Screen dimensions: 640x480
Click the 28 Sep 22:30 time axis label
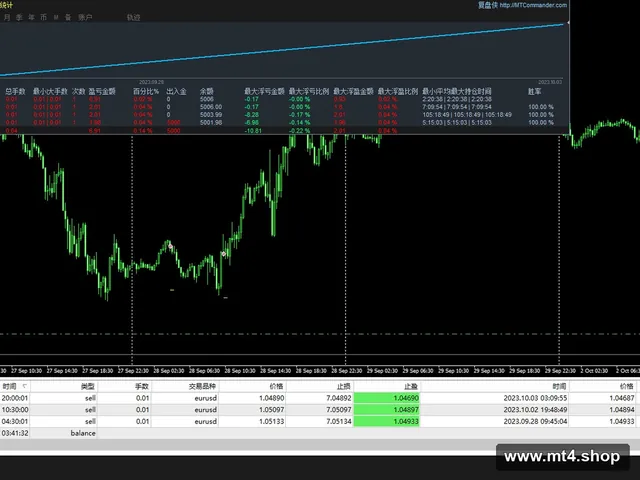[x=346, y=371]
